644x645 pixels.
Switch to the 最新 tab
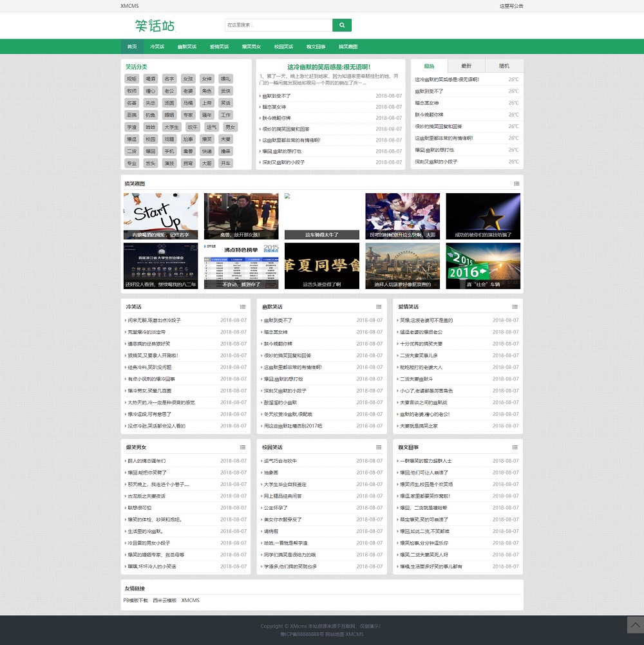point(466,66)
